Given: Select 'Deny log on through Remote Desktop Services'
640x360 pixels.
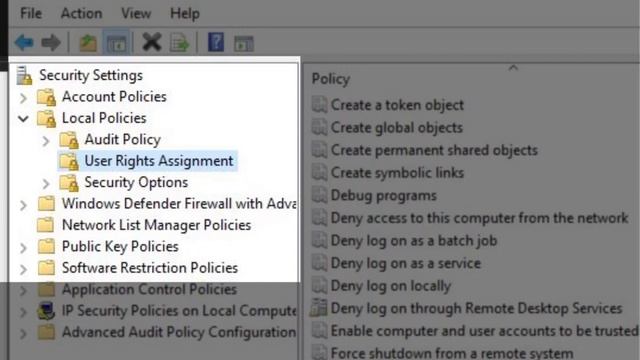Looking at the screenshot, I should click(x=476, y=308).
